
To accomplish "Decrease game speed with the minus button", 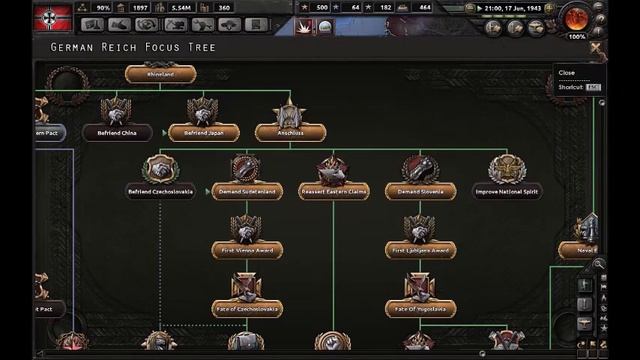I will 470,8.
